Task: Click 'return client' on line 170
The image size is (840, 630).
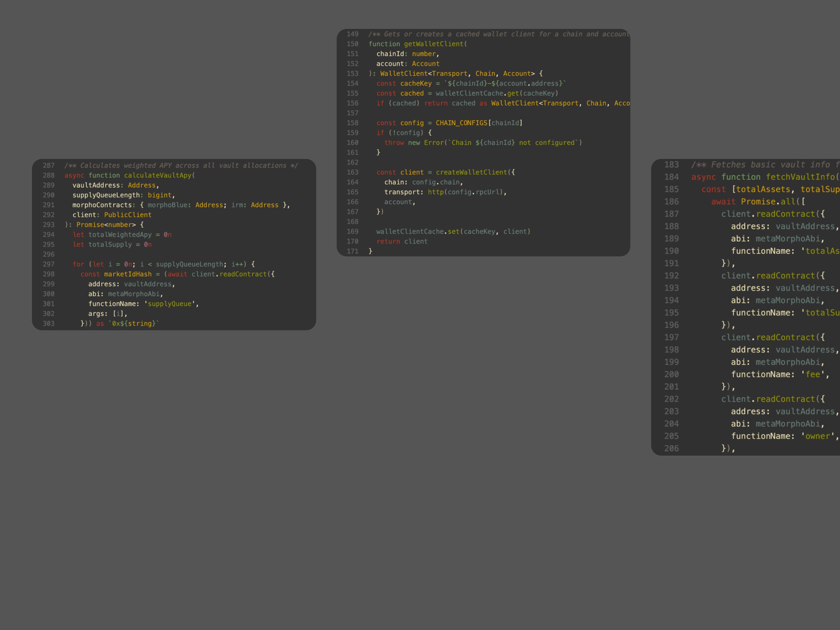Action: tap(402, 242)
